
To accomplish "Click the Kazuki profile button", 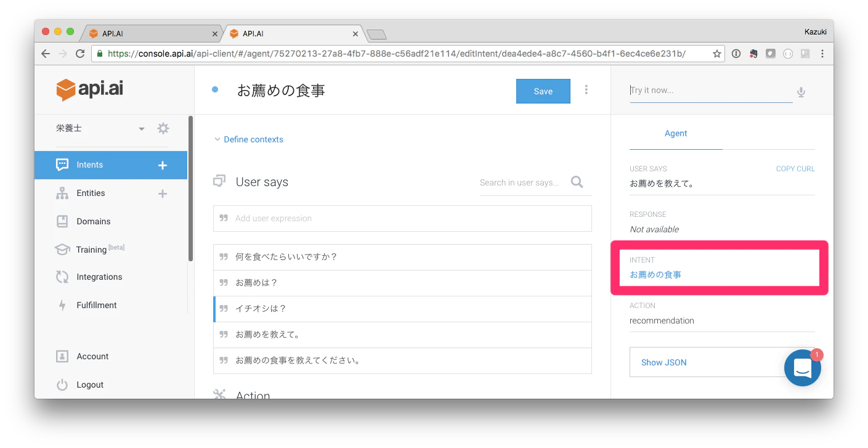I will 815,31.
